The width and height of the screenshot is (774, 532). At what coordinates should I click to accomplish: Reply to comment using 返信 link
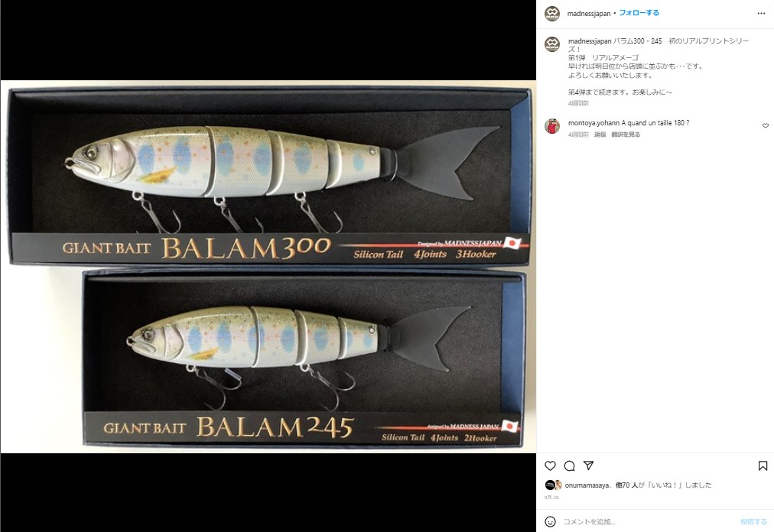[600, 135]
